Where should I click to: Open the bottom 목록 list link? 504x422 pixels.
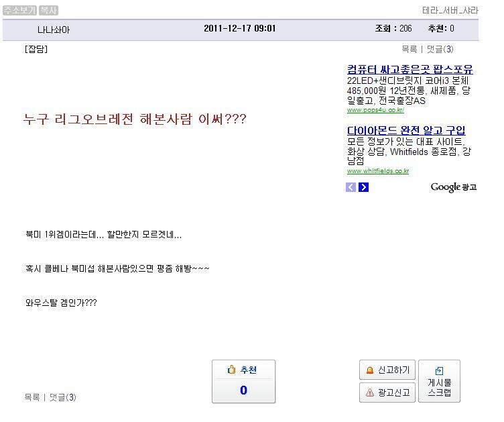point(31,397)
